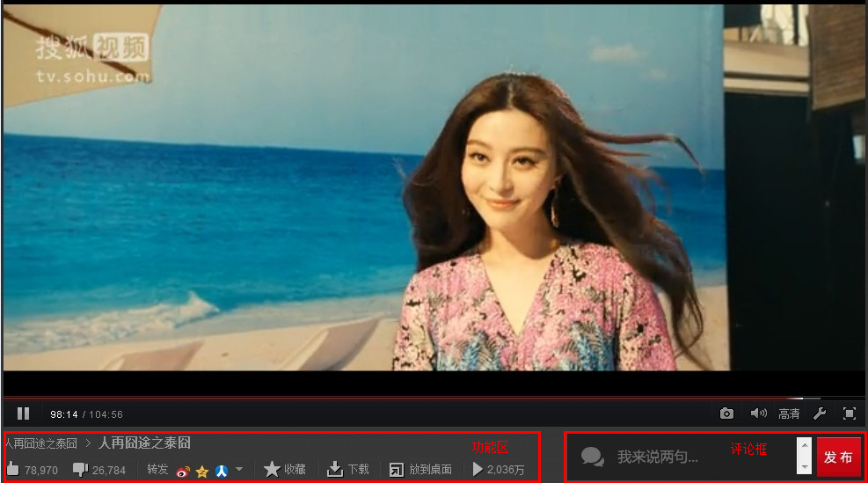Open the 高清 quality selector
The height and width of the screenshot is (483, 868).
(x=789, y=413)
